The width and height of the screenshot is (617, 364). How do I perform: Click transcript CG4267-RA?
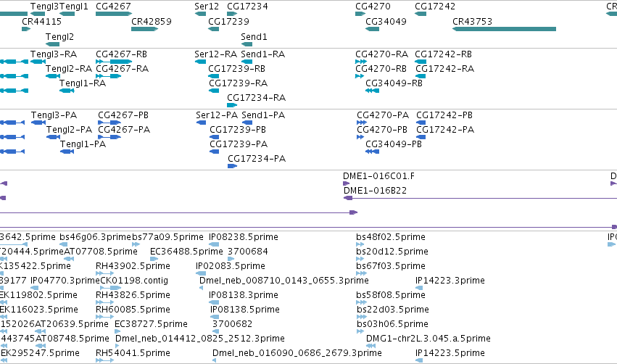(x=122, y=69)
